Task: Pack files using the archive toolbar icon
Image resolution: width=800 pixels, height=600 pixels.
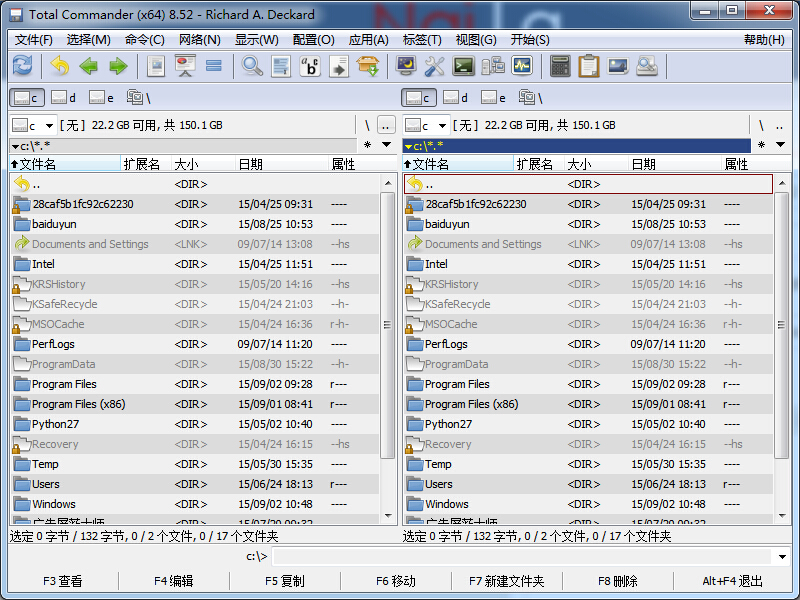Action: (367, 66)
